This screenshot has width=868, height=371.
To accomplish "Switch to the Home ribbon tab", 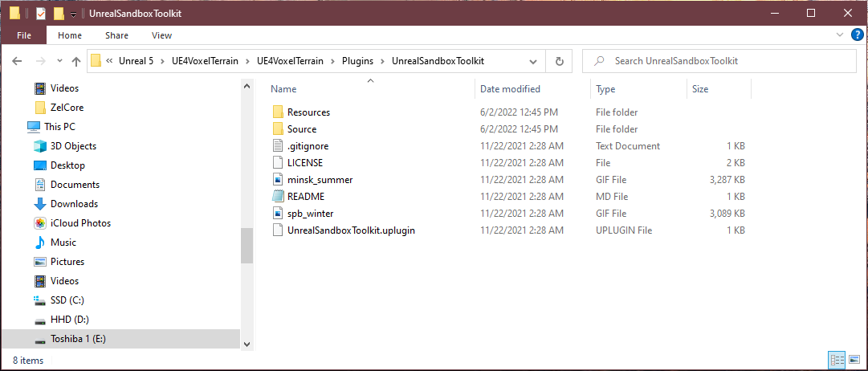I will 70,35.
